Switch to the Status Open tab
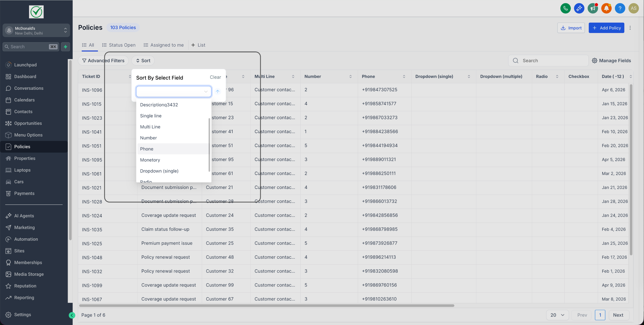 click(119, 45)
